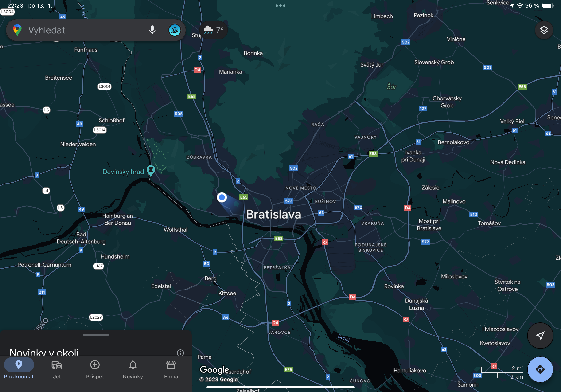Open the account profile avatar

175,30
